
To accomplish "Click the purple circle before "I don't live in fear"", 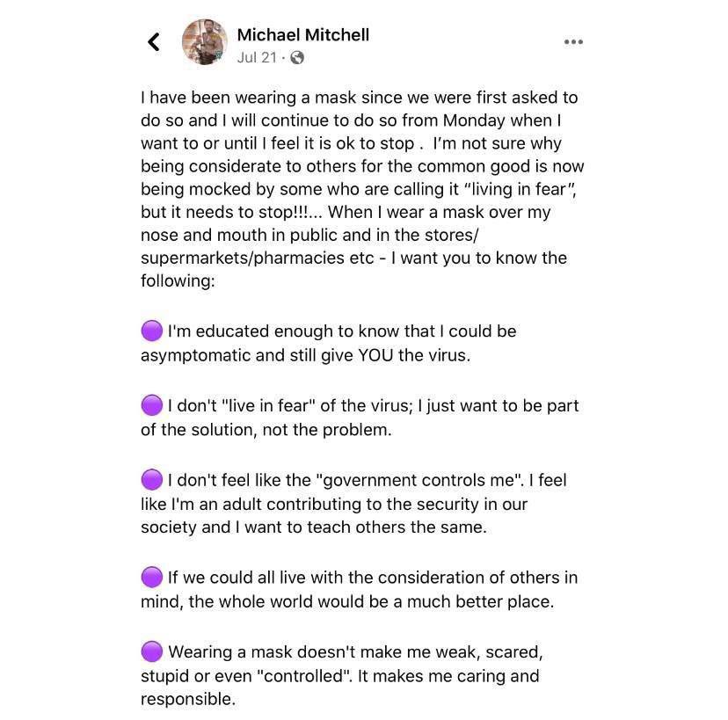I will click(x=152, y=406).
